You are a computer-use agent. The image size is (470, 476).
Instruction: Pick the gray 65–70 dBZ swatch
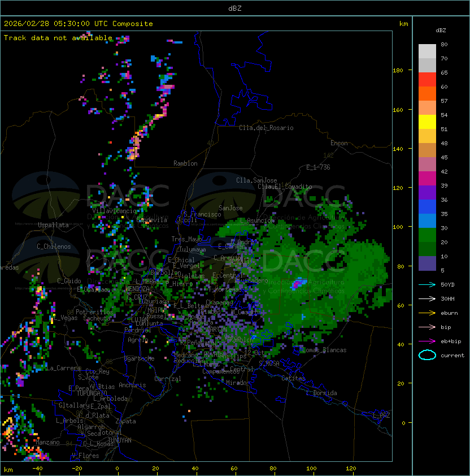tap(427, 65)
